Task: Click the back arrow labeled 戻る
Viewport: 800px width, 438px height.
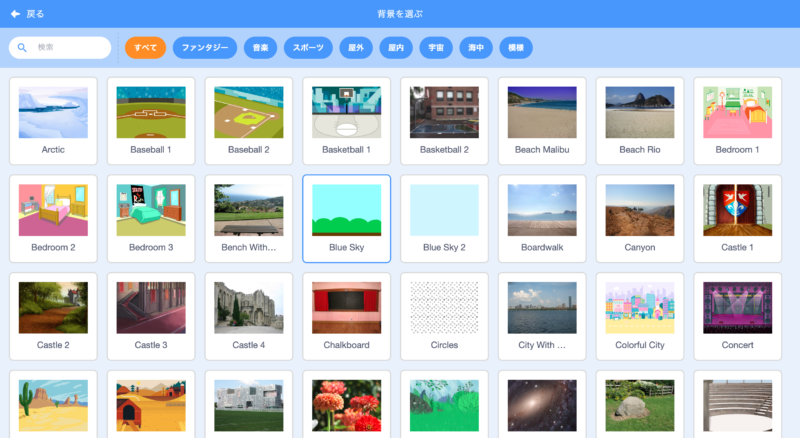Action: pos(27,14)
